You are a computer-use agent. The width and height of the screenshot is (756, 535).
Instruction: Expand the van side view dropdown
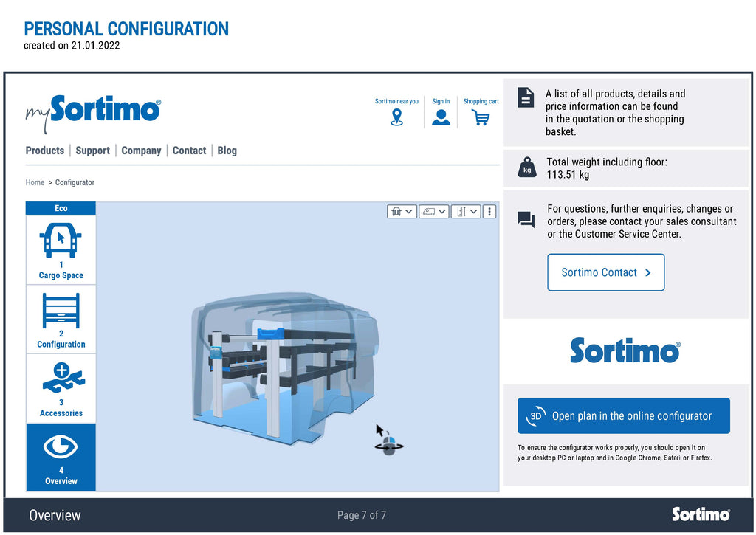pos(434,212)
